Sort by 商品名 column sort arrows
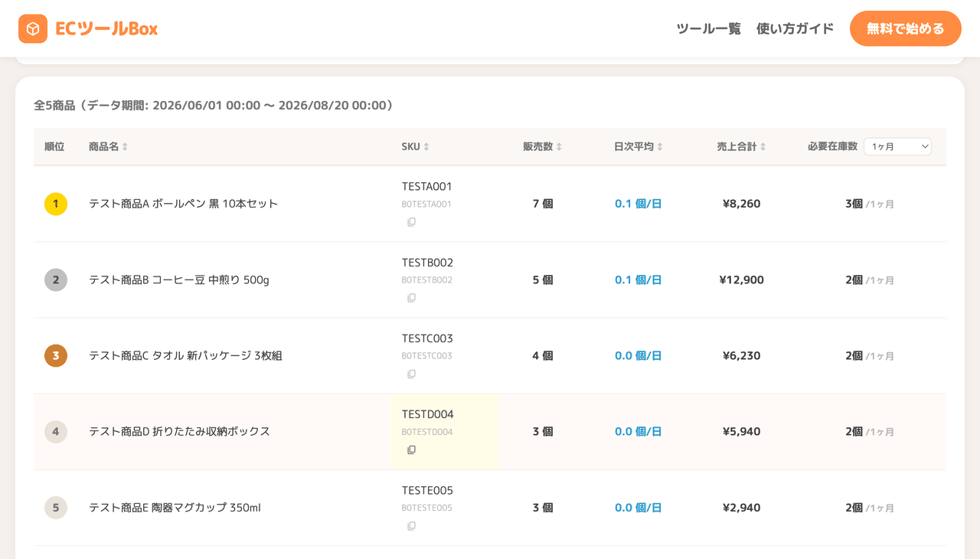The image size is (980, 559). 125,146
